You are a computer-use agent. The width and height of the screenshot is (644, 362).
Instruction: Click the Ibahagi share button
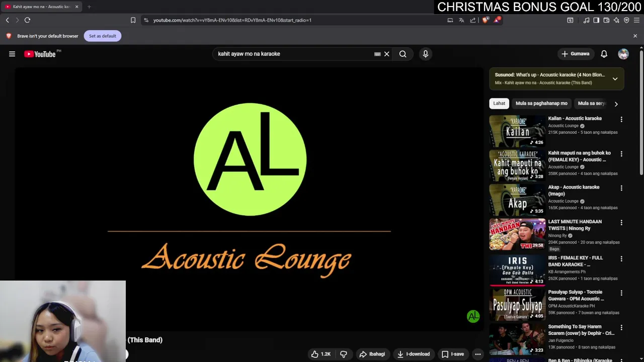(x=372, y=354)
